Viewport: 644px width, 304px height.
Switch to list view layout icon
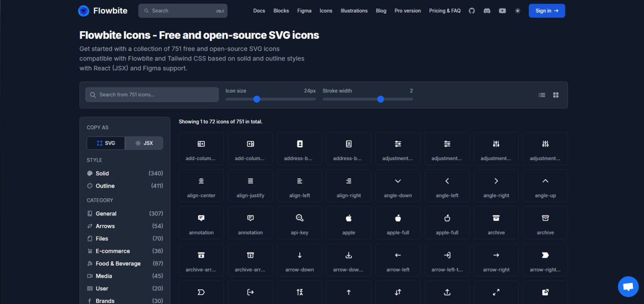click(x=542, y=95)
